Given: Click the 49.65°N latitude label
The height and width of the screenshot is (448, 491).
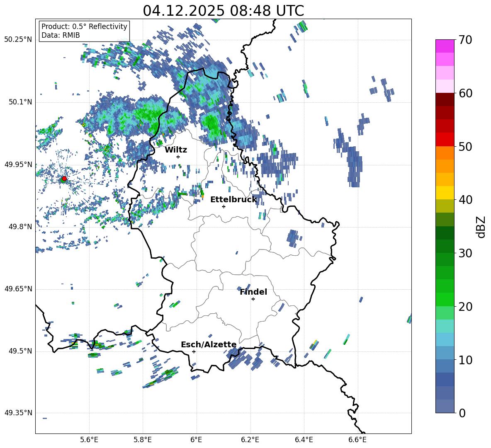Looking at the screenshot, I should [18, 289].
